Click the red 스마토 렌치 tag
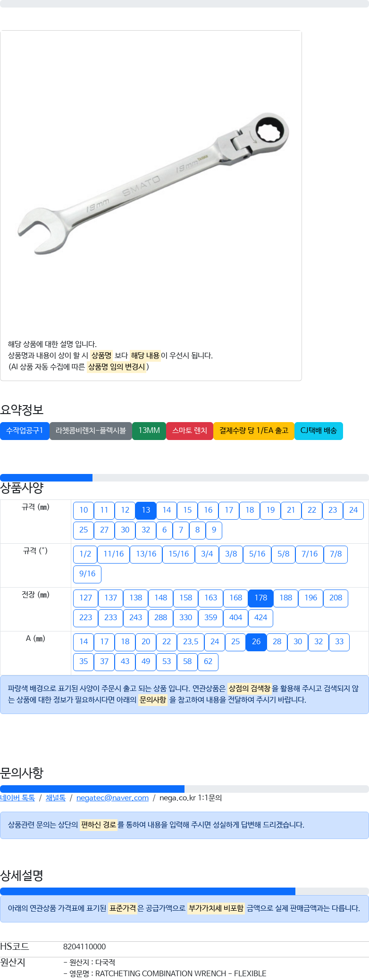 (190, 431)
